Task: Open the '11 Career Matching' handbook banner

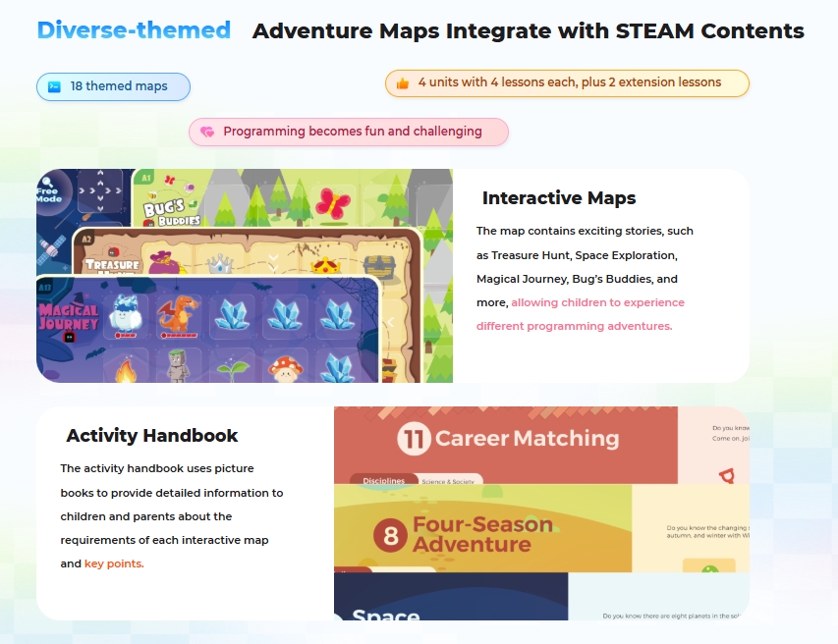Action: 506,445
